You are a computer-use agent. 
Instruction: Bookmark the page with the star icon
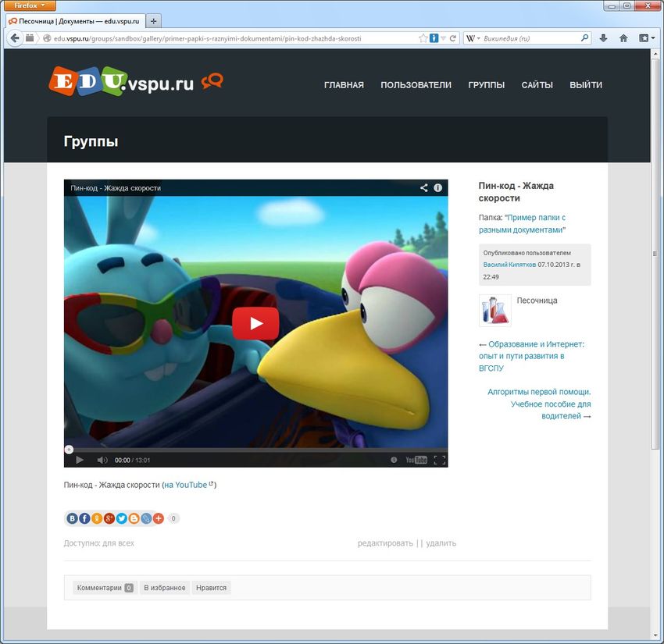pyautogui.click(x=423, y=37)
